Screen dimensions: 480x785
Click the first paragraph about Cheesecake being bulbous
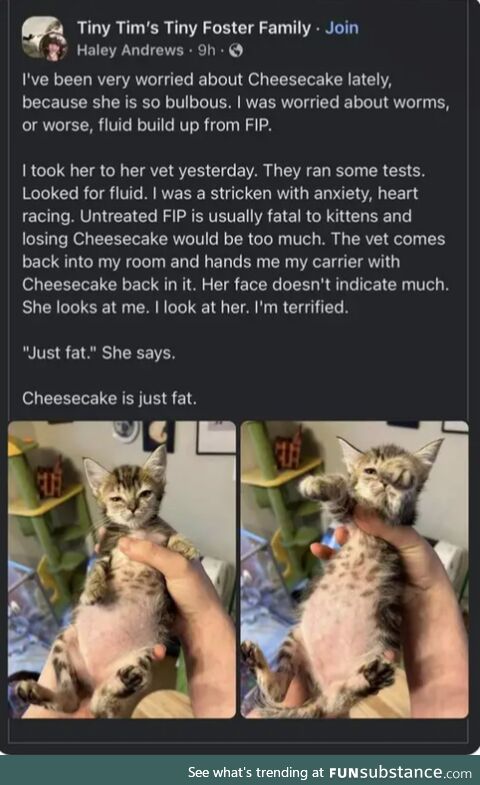click(236, 102)
